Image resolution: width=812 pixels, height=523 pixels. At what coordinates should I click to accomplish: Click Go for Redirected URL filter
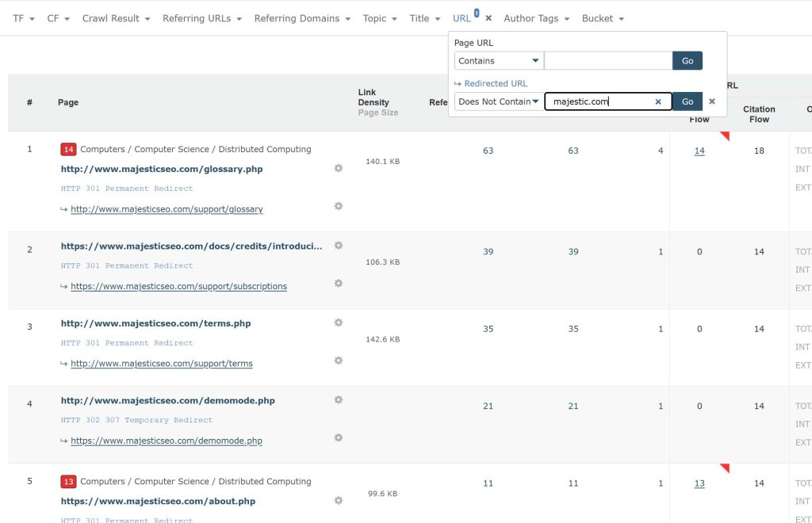(688, 101)
